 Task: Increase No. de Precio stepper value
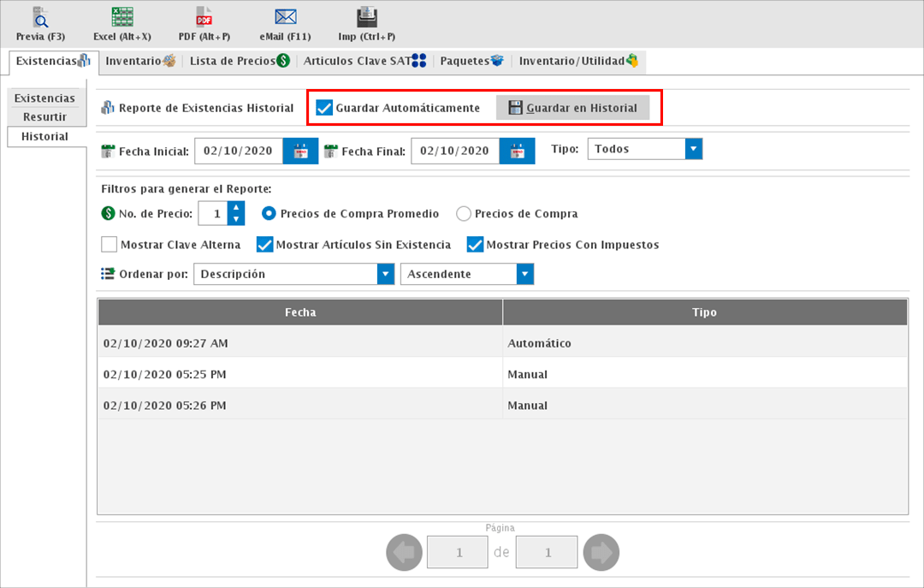pos(236,208)
